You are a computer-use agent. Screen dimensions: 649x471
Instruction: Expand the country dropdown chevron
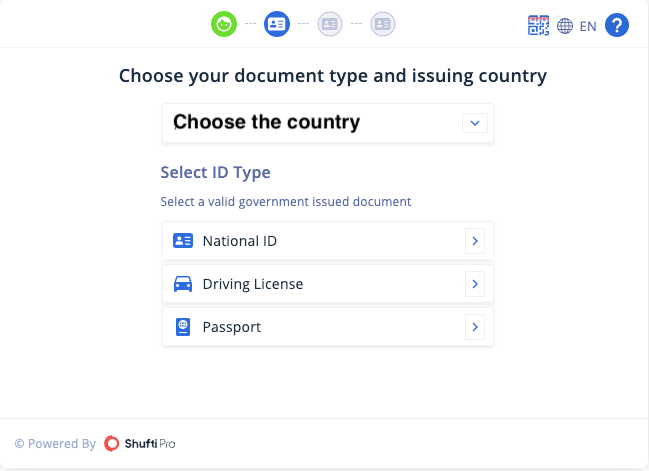475,123
